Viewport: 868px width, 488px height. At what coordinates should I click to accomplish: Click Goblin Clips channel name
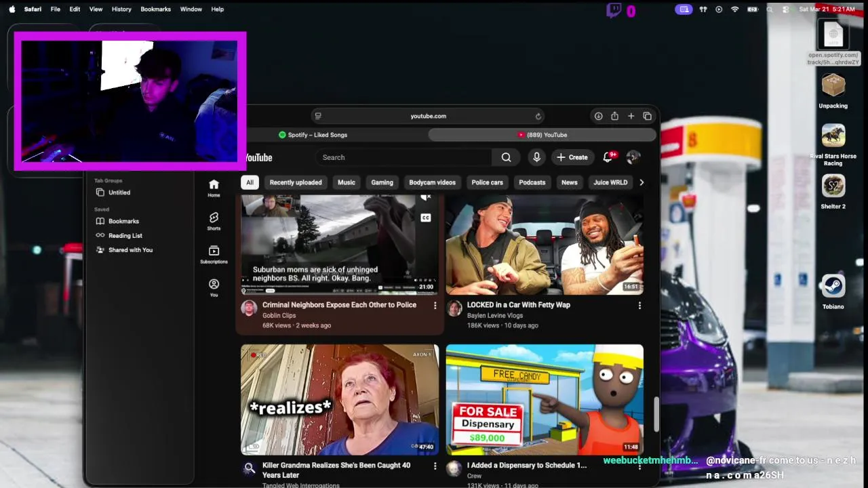click(279, 315)
